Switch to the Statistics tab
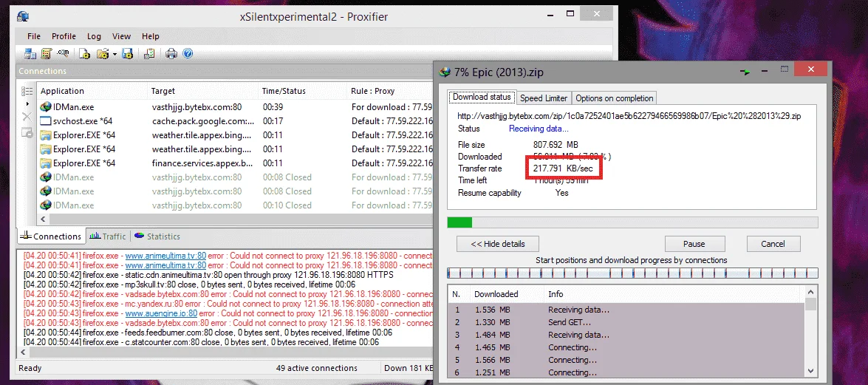868x385 pixels. pyautogui.click(x=157, y=236)
